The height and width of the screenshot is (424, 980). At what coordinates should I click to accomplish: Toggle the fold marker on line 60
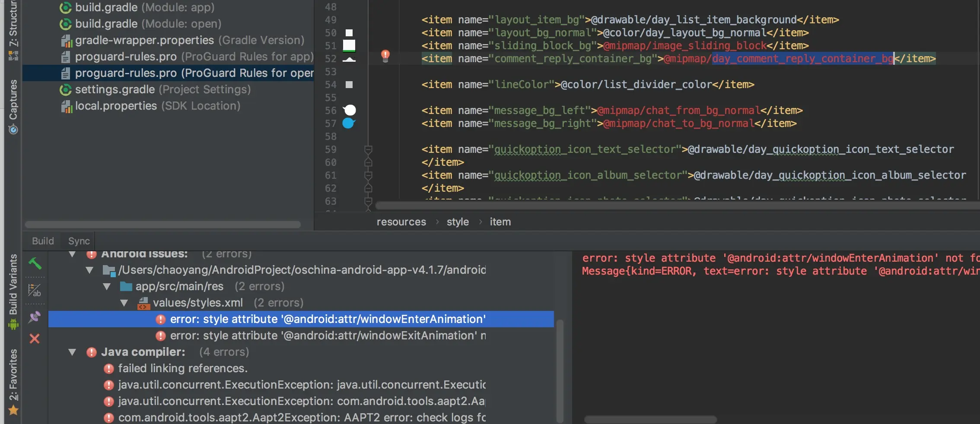368,162
